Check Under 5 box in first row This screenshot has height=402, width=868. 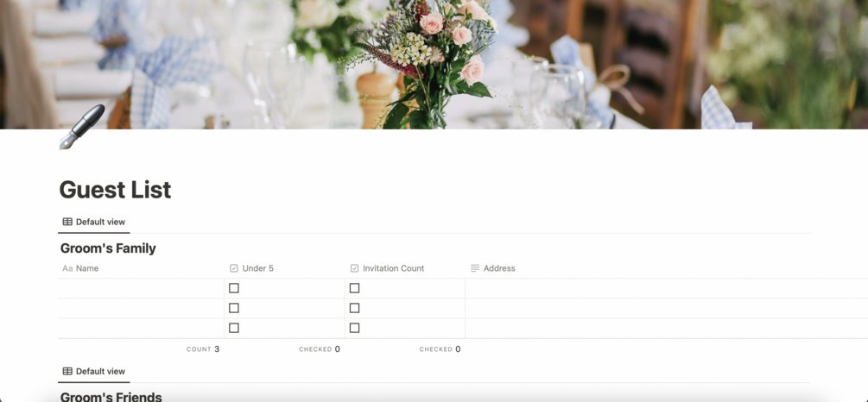[x=233, y=288]
